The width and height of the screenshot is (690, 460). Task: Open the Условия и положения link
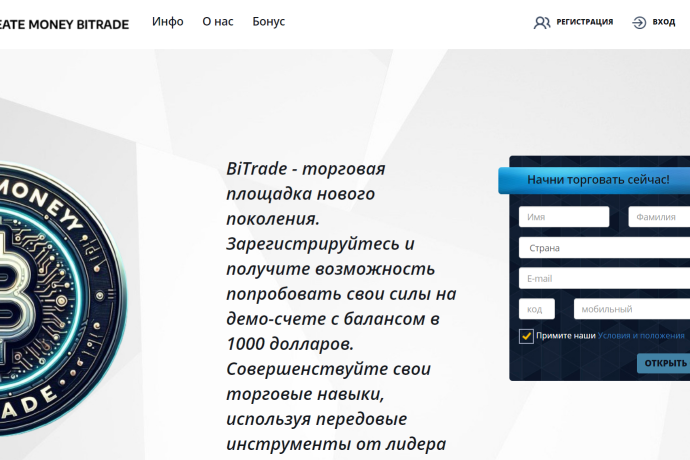pyautogui.click(x=641, y=335)
